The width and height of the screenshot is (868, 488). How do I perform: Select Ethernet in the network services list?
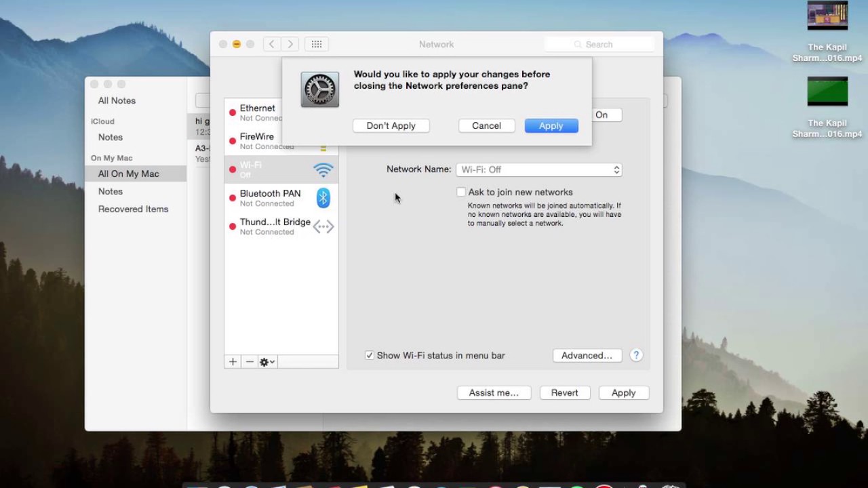tap(281, 113)
